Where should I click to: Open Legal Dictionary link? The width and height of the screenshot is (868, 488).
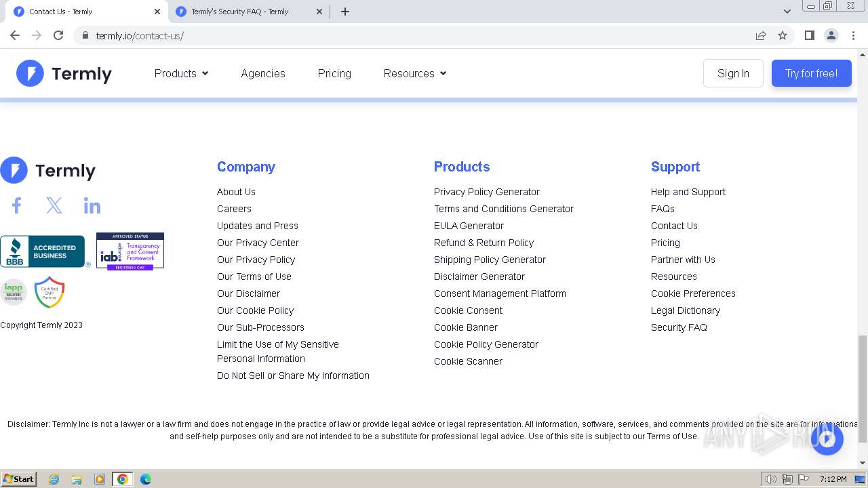tap(686, 310)
